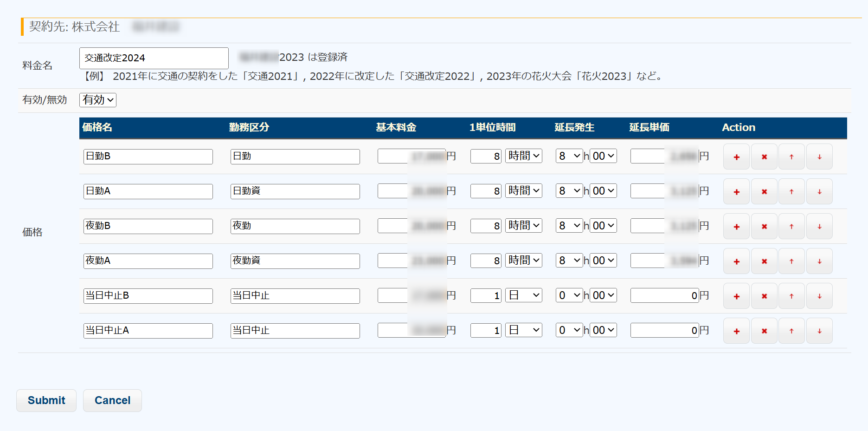Image resolution: width=868 pixels, height=431 pixels.
Task: Click the plus icon in the 夜勤A row
Action: pos(736,261)
